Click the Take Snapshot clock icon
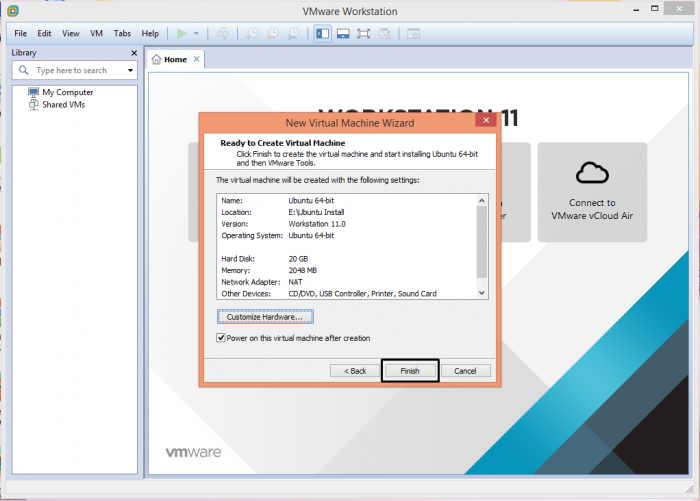The height and width of the screenshot is (501, 700). click(252, 33)
